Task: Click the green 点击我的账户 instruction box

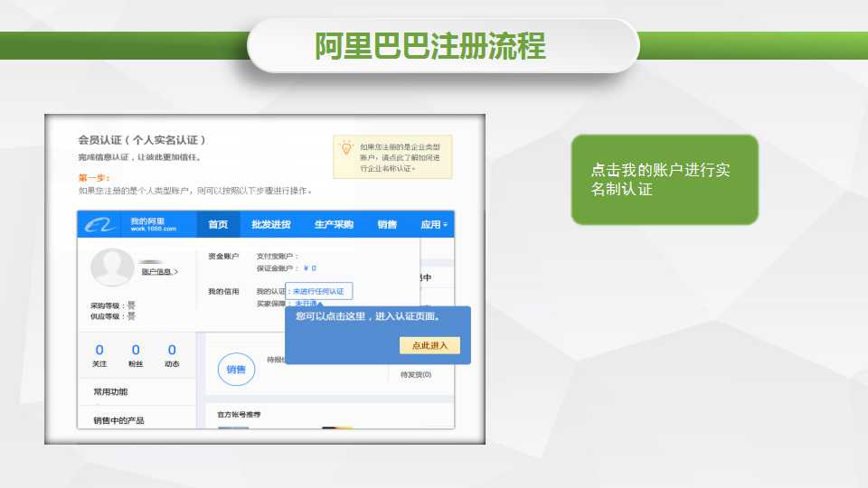Action: click(x=664, y=180)
